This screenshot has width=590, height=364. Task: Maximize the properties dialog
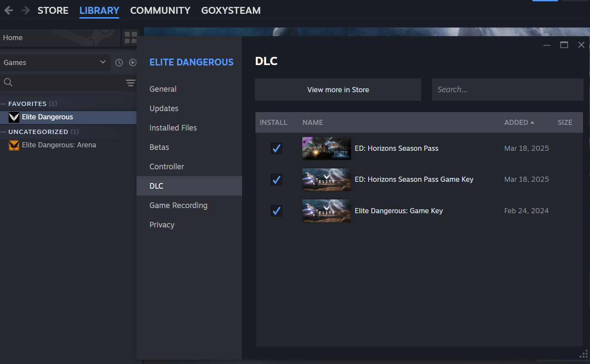pyautogui.click(x=564, y=45)
